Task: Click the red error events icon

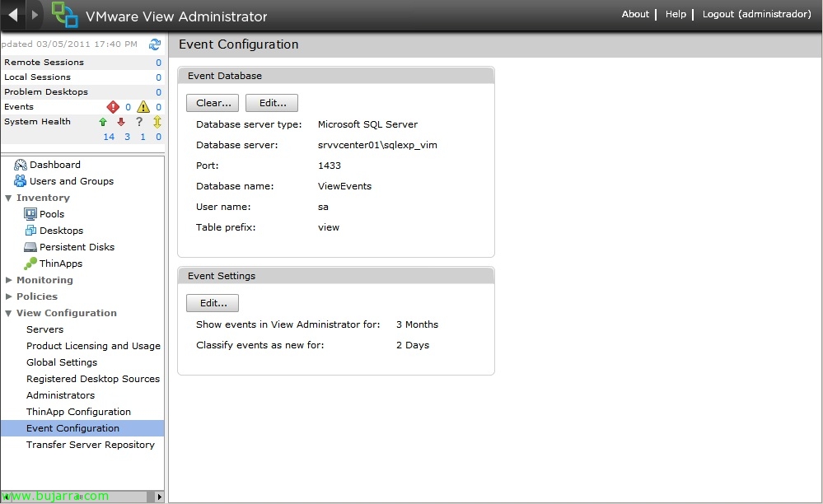Action: (x=113, y=107)
